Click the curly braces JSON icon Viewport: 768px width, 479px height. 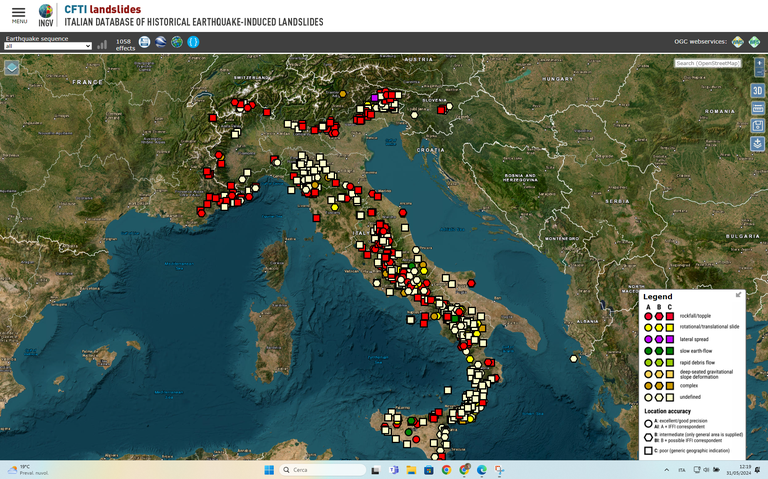194,42
